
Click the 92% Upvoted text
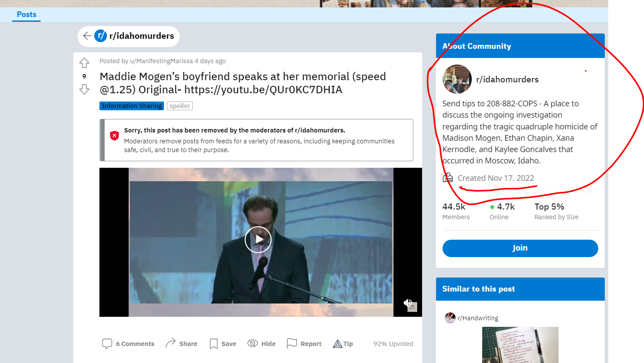coord(393,344)
